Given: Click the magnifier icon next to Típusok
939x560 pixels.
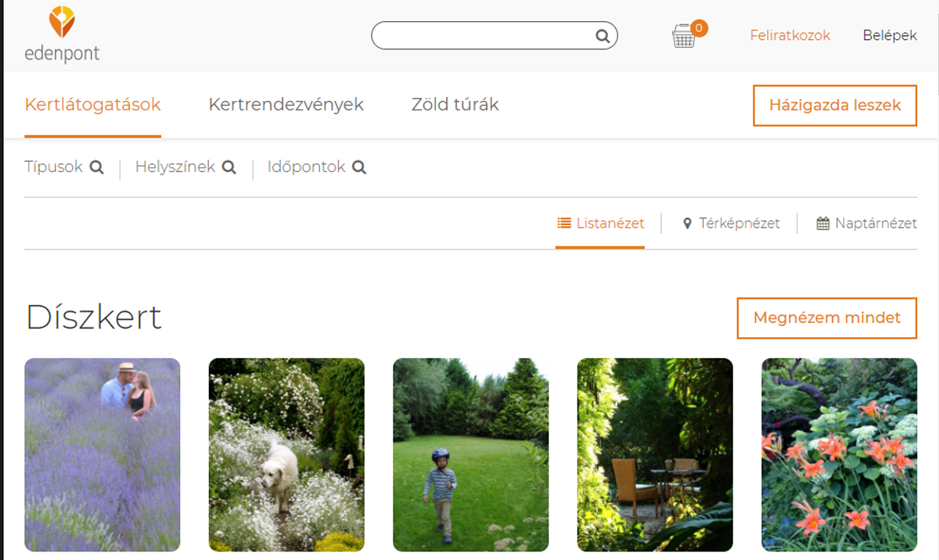Looking at the screenshot, I should click(96, 167).
